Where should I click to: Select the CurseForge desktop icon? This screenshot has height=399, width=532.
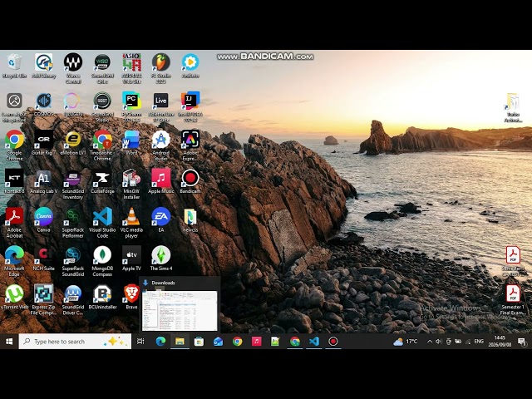pyautogui.click(x=102, y=181)
